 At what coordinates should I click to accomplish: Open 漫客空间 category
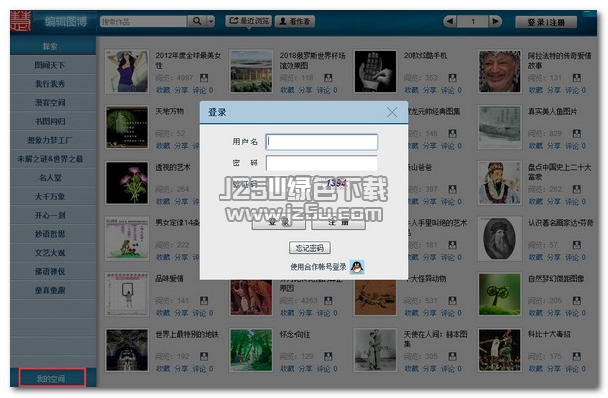tap(53, 102)
